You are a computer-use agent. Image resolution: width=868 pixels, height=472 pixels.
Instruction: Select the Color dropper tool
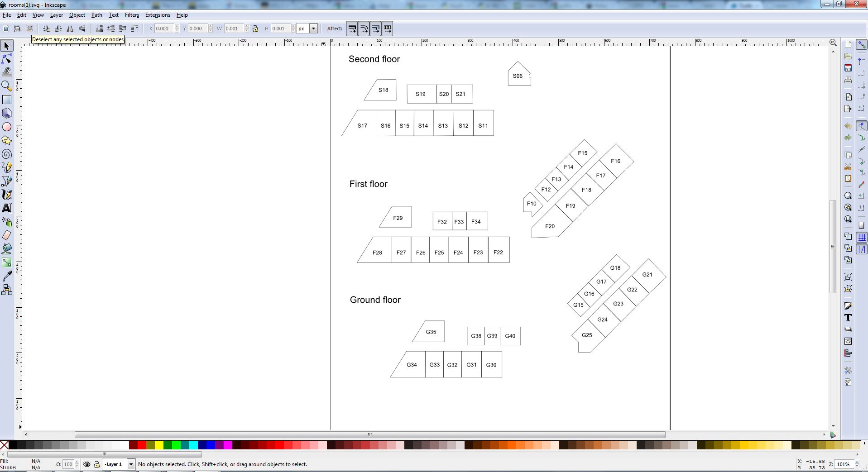pyautogui.click(x=7, y=276)
